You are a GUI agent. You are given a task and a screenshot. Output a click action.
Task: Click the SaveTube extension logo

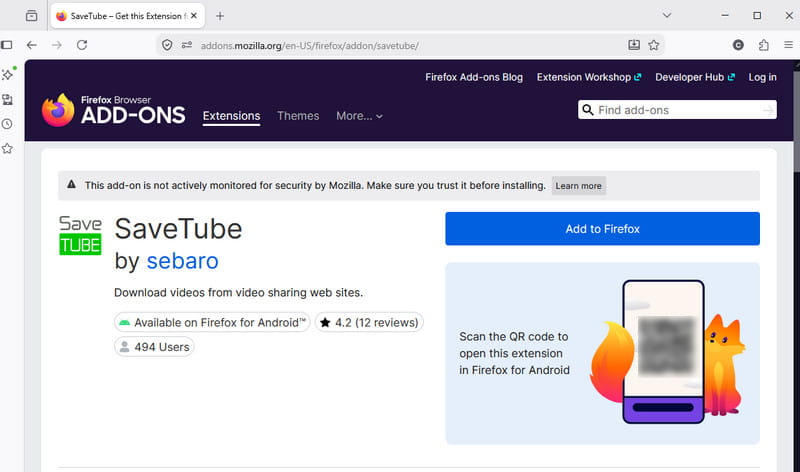tap(80, 235)
